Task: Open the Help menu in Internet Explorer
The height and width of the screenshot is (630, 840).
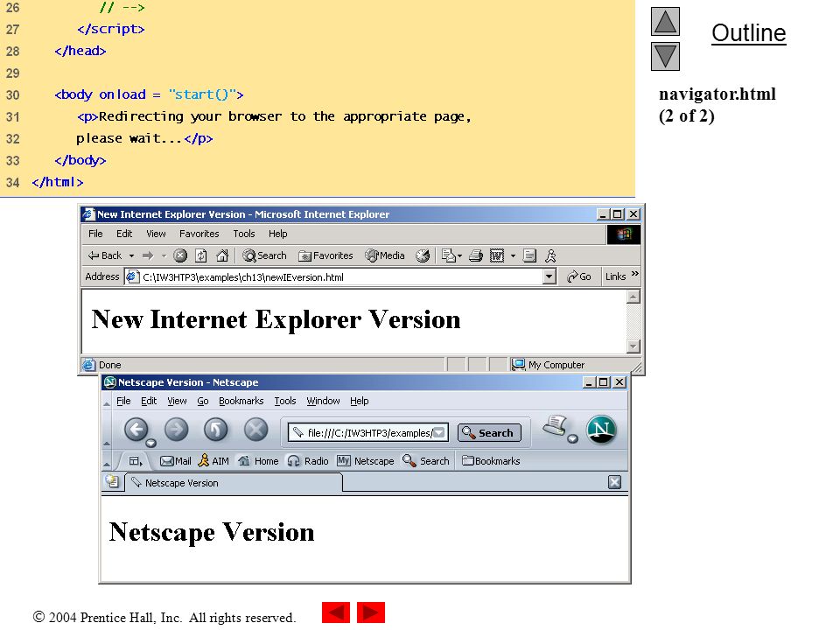Action: pos(278,234)
